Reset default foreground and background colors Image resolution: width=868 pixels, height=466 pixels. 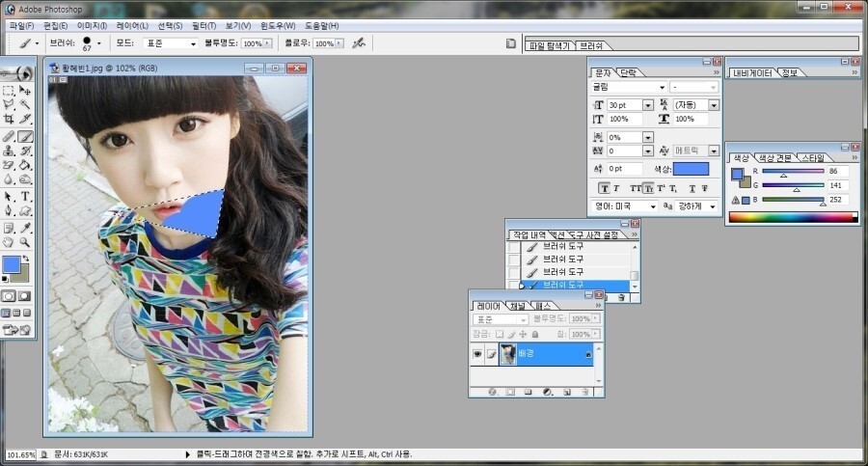(5, 279)
